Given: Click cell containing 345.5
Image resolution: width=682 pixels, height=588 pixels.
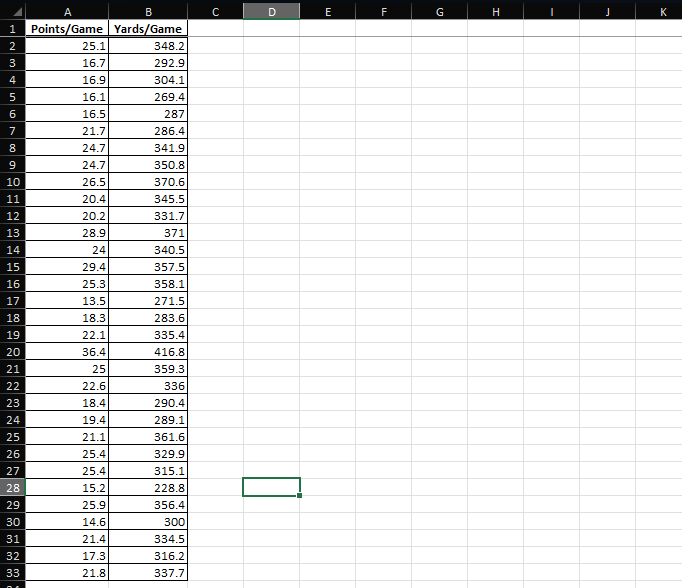Looking at the screenshot, I should click(x=148, y=199).
